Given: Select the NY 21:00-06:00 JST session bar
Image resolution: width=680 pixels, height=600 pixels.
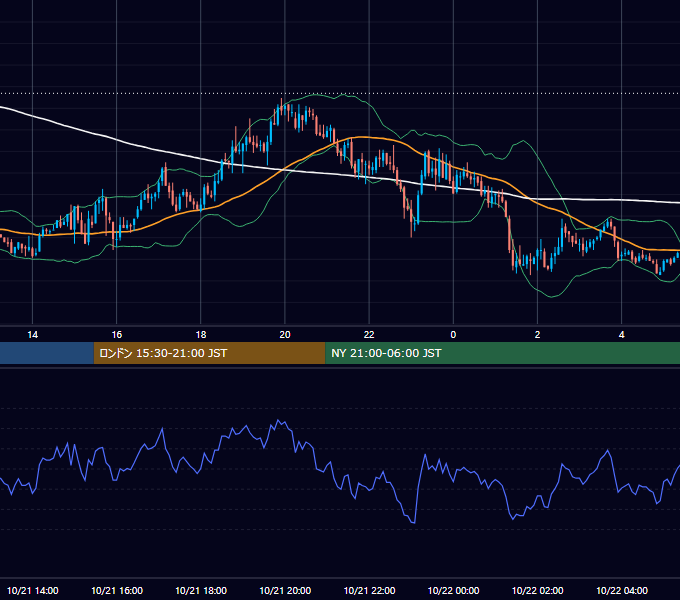Looking at the screenshot, I should [x=503, y=353].
